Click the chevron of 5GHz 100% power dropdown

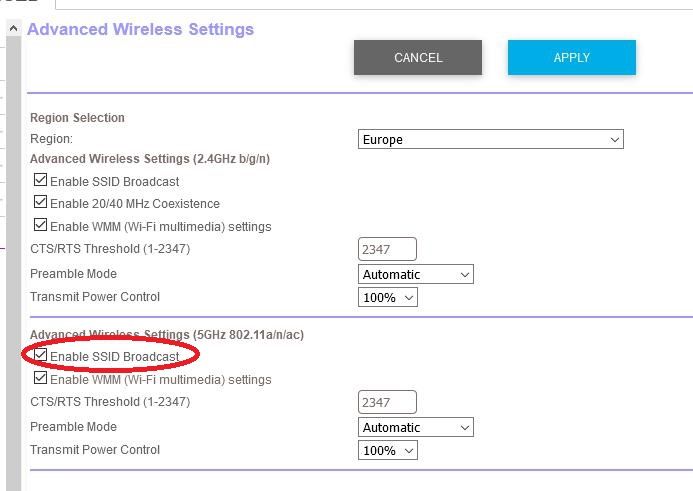[409, 451]
